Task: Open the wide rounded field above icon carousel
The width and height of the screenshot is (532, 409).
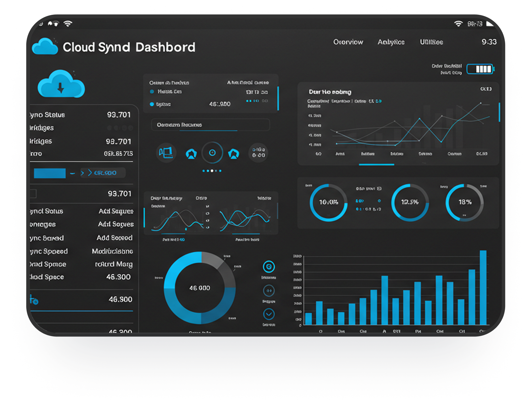Action: coord(210,125)
